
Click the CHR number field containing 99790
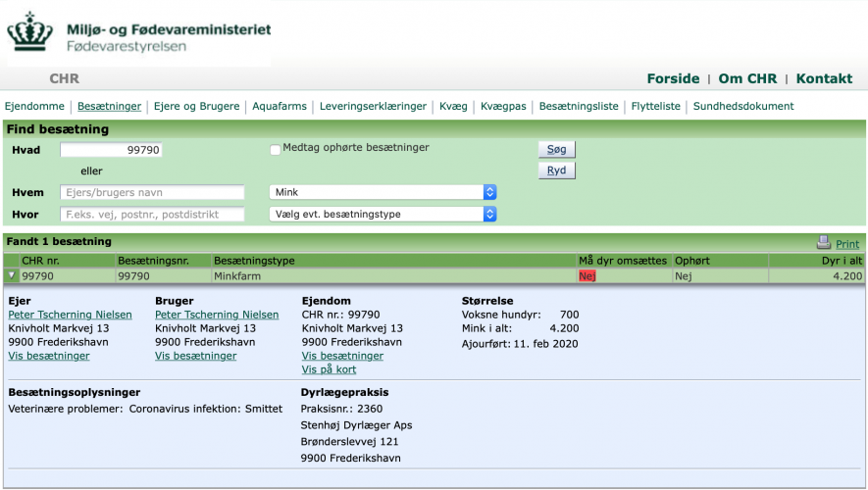[111, 150]
